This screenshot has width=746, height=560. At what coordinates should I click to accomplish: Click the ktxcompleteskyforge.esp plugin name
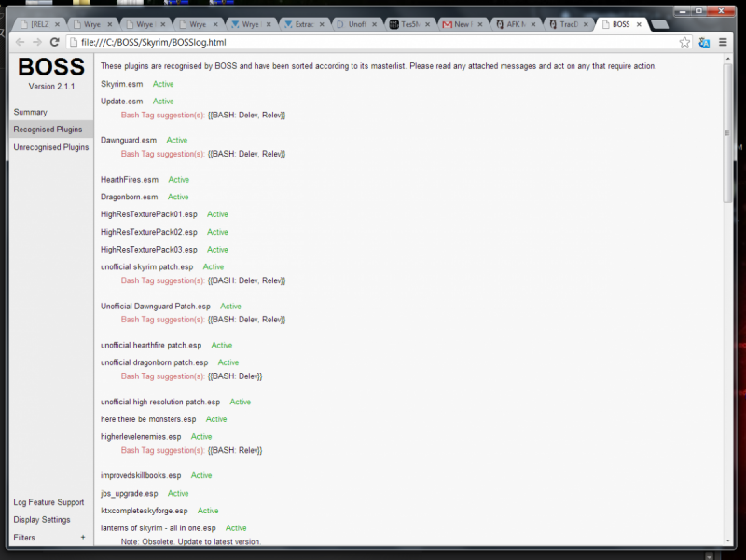point(145,511)
